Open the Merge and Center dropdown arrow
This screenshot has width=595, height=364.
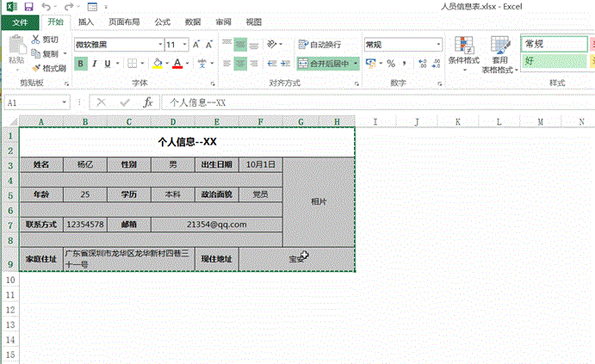pos(356,64)
